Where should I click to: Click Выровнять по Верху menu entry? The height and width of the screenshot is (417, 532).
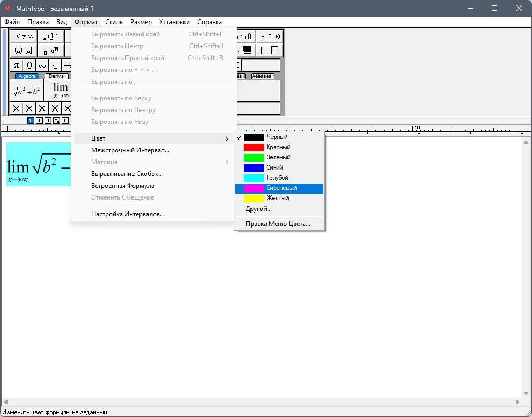pos(153,98)
